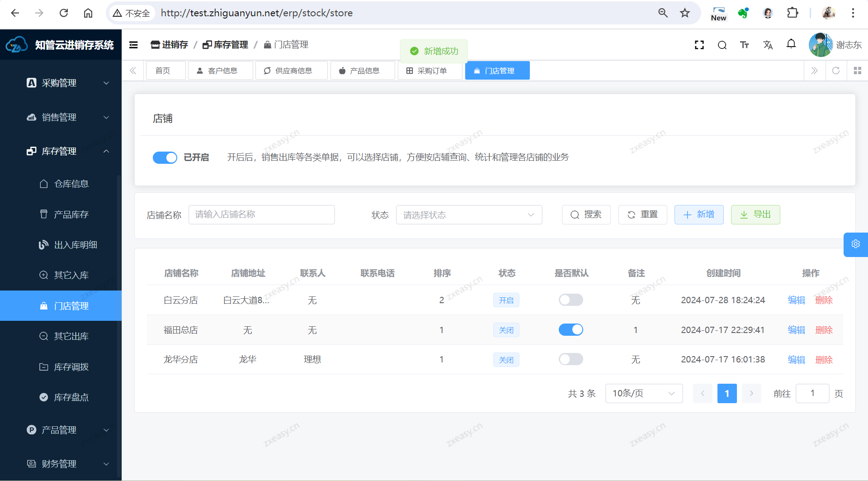Delete the 福田总店 row

tap(824, 330)
